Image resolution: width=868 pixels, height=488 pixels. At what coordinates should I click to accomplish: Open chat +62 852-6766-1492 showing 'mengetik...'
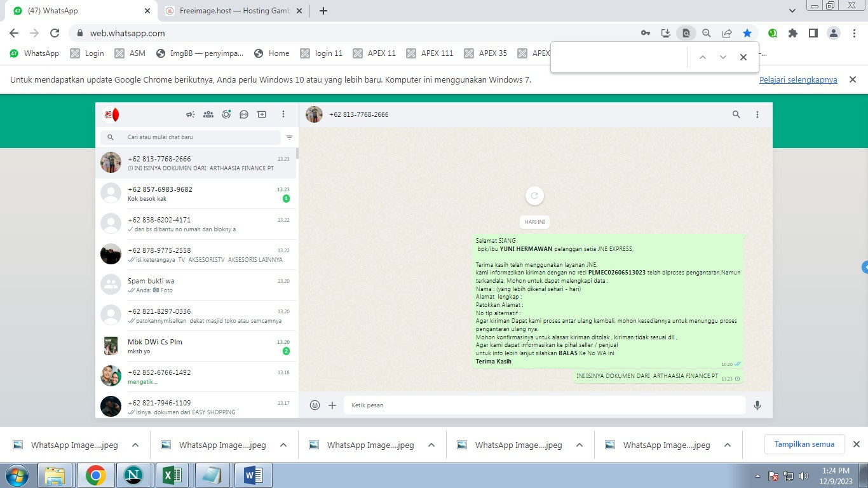(x=196, y=377)
